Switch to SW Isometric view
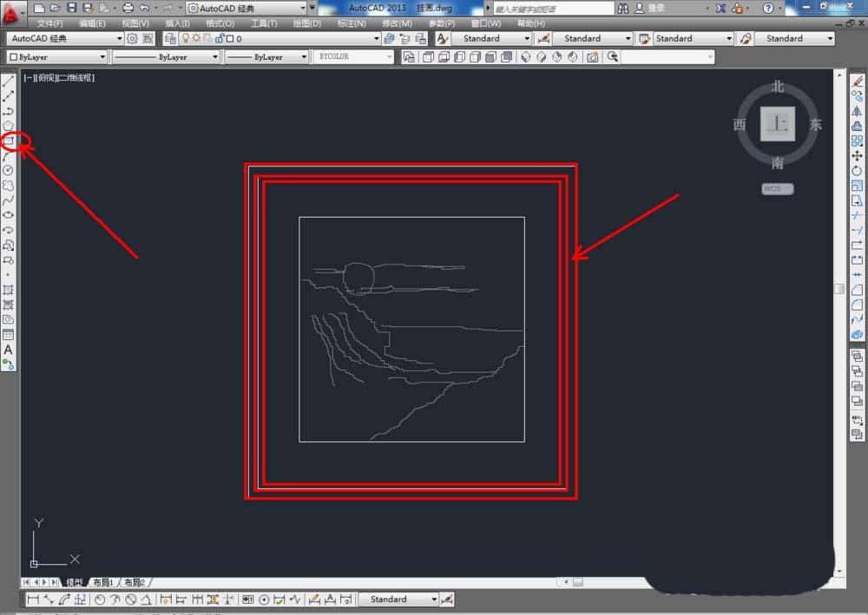The height and width of the screenshot is (615, 868). coord(526,57)
